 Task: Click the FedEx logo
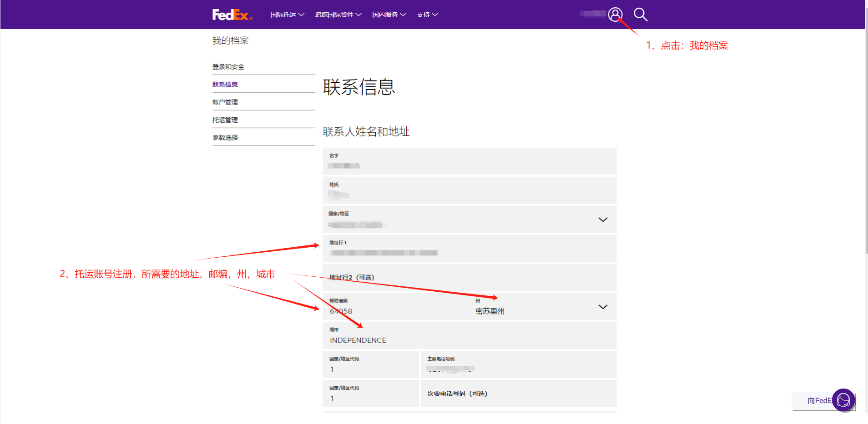click(232, 15)
